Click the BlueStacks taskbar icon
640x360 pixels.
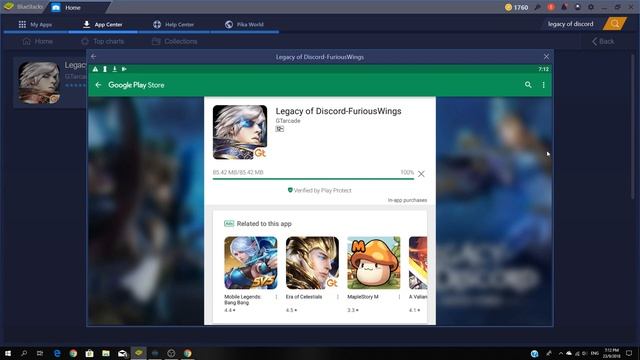click(x=139, y=353)
